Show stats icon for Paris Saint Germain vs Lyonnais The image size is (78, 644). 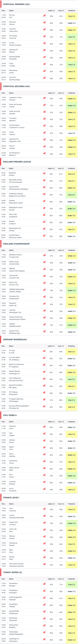[44, 564]
